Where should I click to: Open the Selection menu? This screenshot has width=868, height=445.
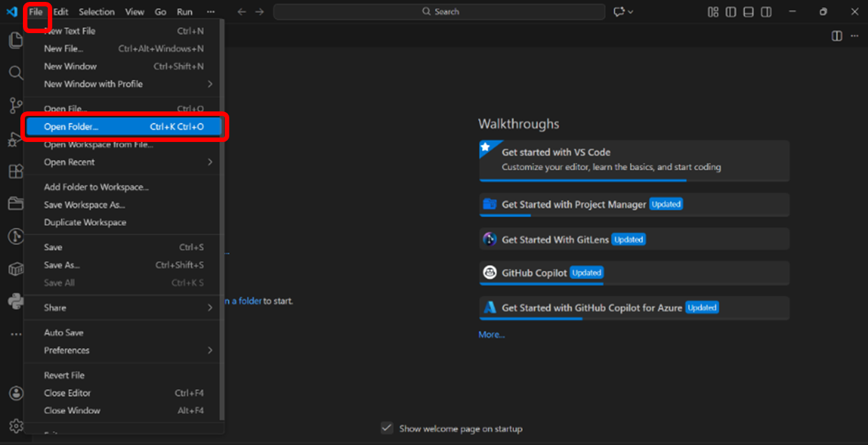[x=96, y=11]
